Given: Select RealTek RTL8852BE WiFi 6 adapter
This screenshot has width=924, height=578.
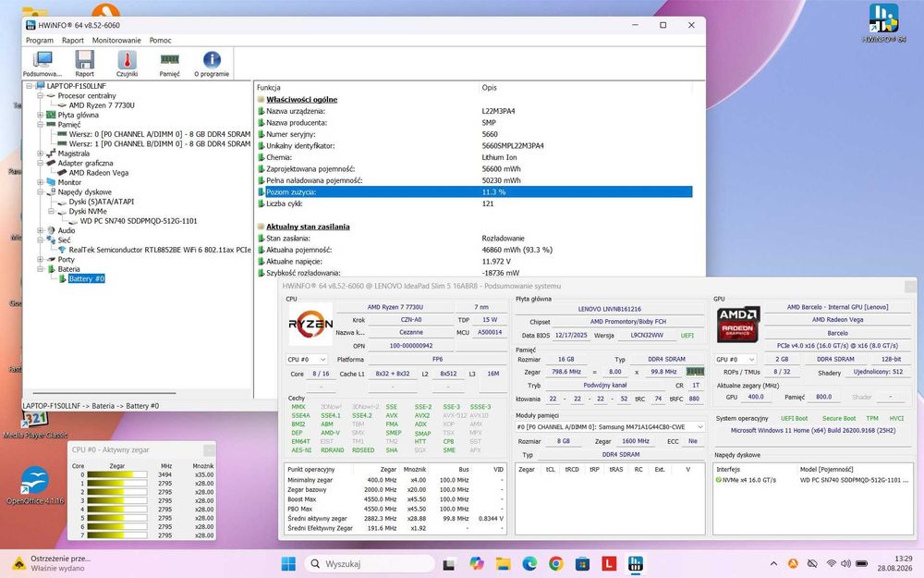Looking at the screenshot, I should click(x=160, y=250).
